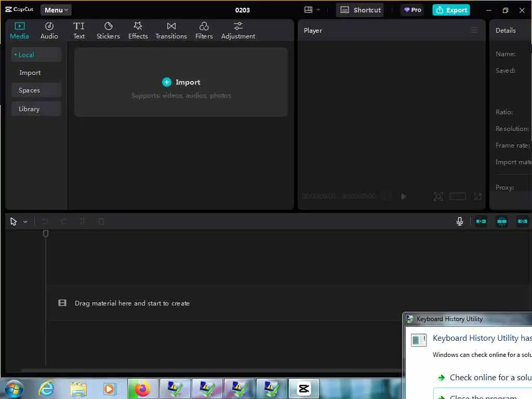Open the CapCut Menu dropdown
This screenshot has height=399, width=532.
coord(56,10)
